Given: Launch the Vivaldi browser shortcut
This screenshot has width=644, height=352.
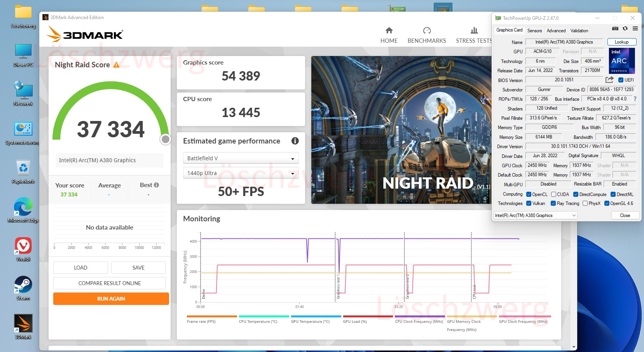Looking at the screenshot, I should click(23, 249).
